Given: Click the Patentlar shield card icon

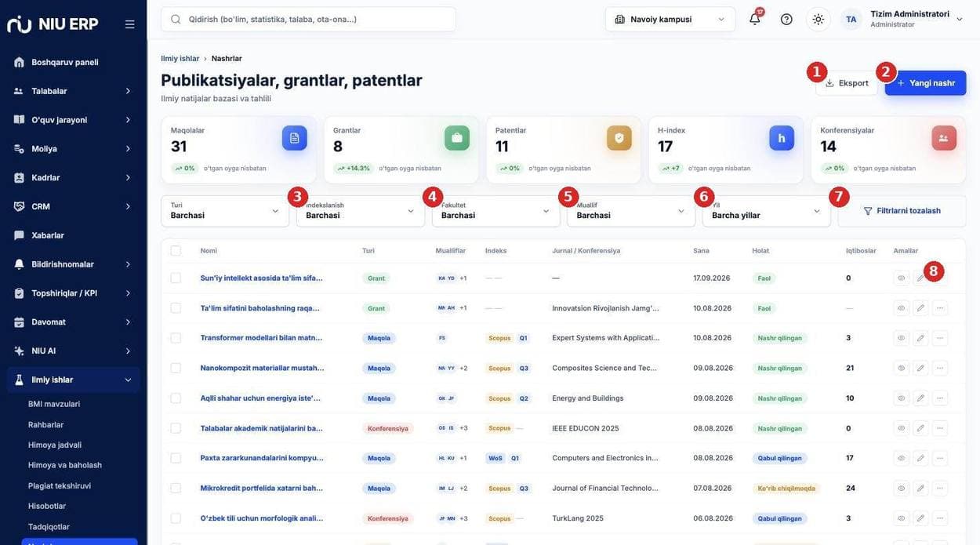Looking at the screenshot, I should coord(619,138).
